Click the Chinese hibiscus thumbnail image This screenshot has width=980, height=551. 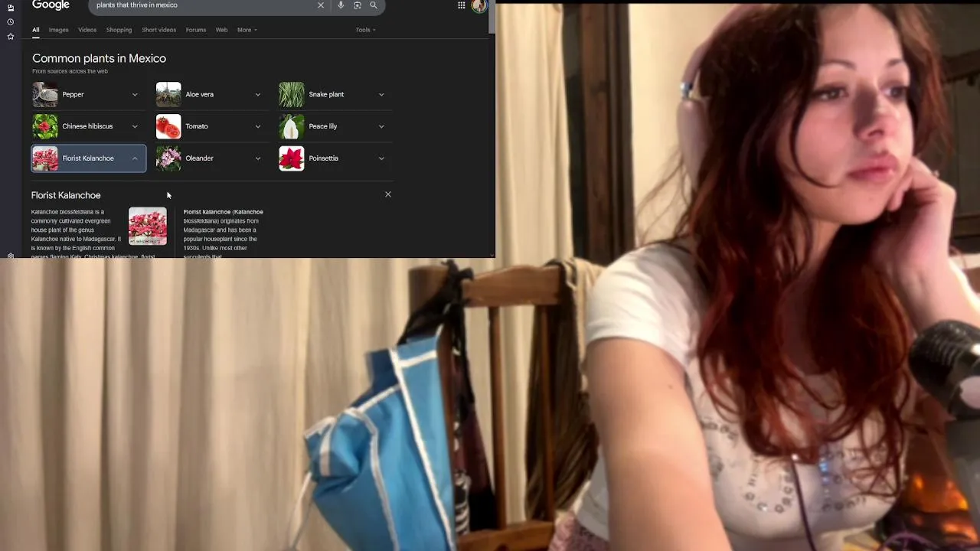(x=44, y=126)
